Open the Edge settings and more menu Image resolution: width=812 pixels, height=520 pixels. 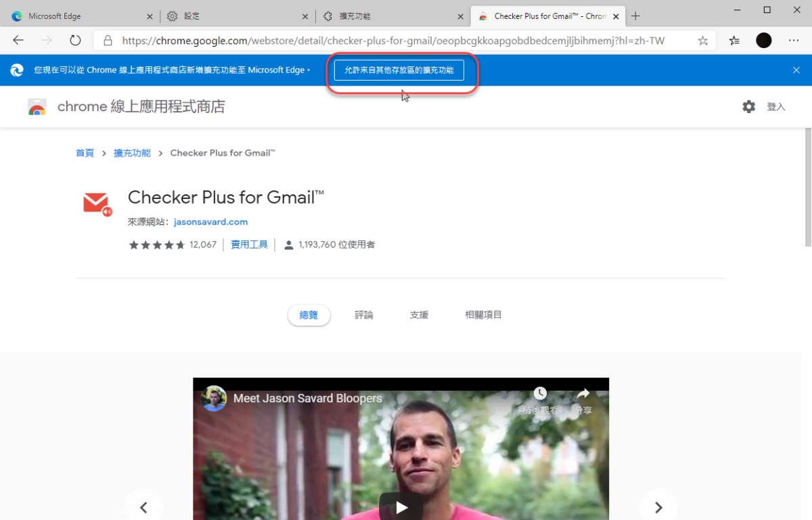click(x=794, y=41)
